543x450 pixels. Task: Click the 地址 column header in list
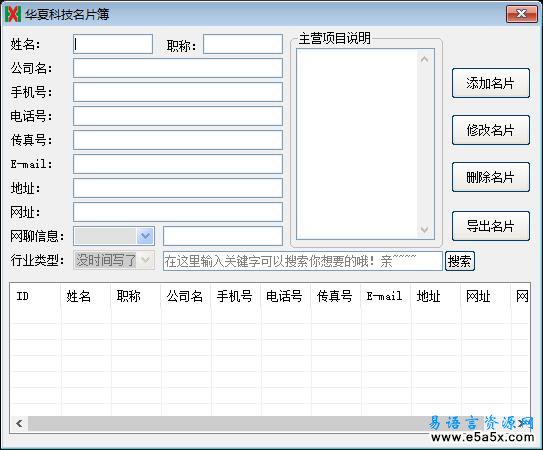(436, 297)
